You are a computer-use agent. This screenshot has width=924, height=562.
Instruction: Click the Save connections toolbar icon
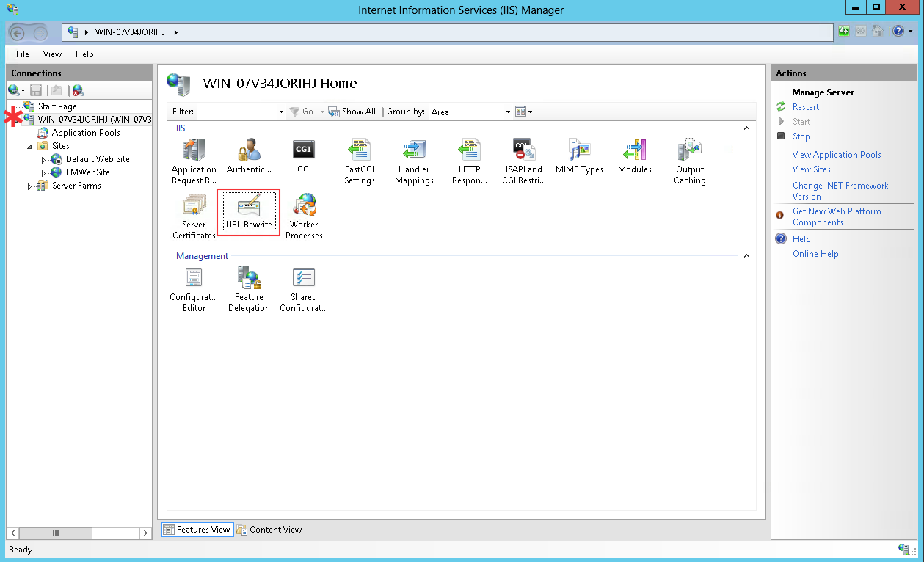click(x=36, y=90)
